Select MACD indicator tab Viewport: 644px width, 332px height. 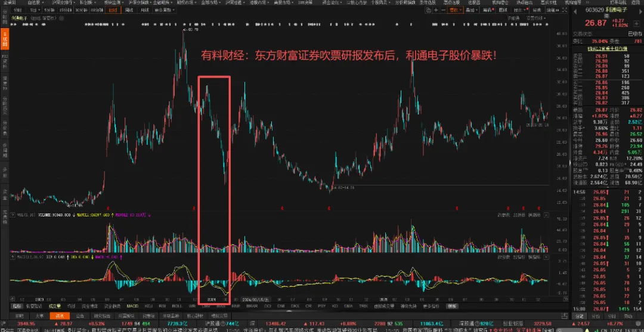click(132, 306)
